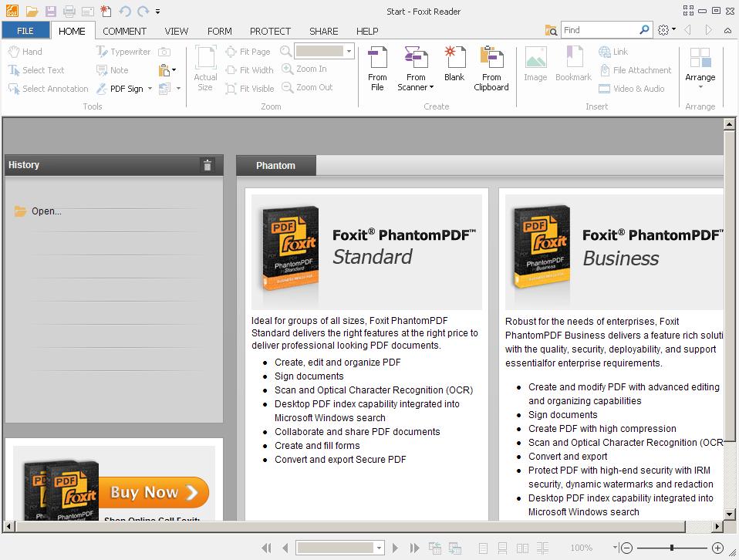Expand the From Scanner dropdown
739x560 pixels.
pyautogui.click(x=416, y=87)
